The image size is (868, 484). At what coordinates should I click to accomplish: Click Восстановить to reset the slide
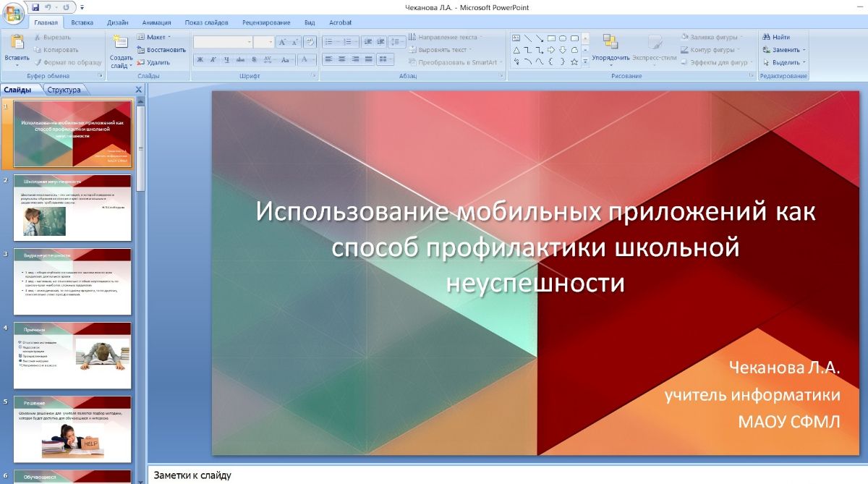point(161,50)
